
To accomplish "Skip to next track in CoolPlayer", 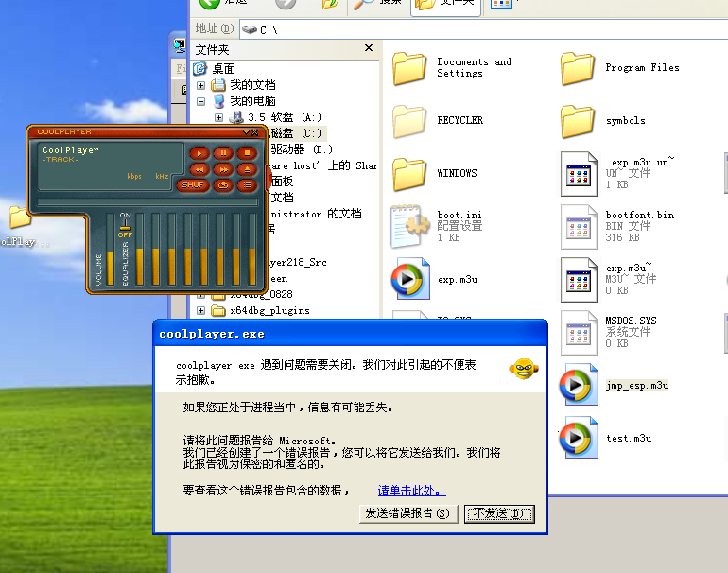I will 223,169.
